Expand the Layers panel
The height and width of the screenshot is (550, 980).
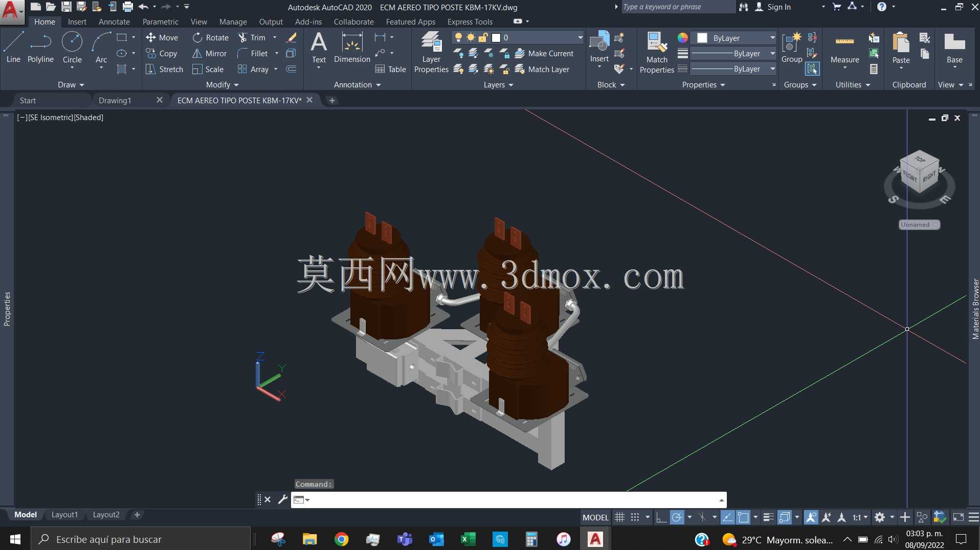(499, 85)
